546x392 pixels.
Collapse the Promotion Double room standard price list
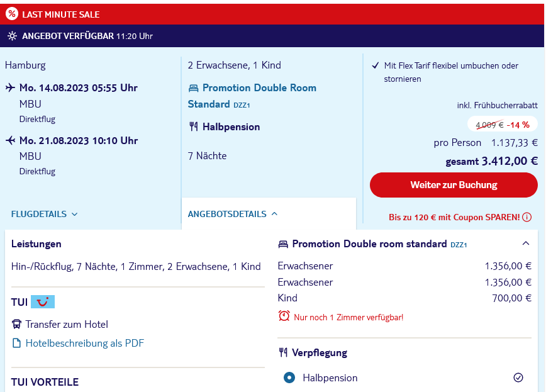(x=526, y=244)
